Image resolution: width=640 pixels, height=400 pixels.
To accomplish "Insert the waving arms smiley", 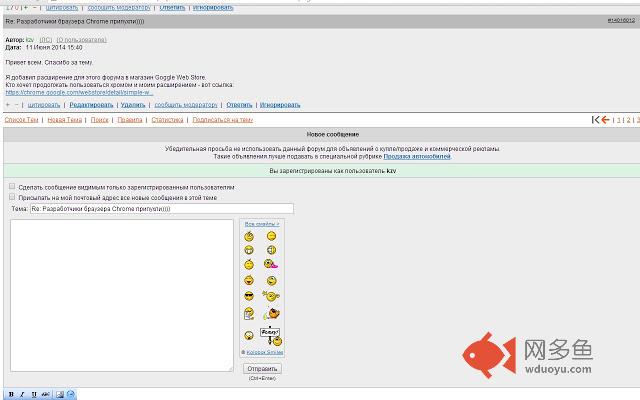I will 271,296.
